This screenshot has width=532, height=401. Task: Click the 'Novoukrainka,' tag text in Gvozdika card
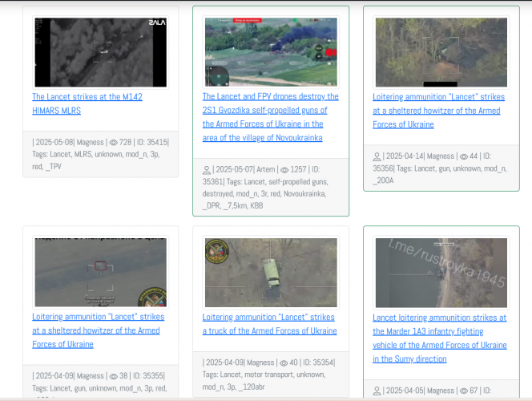304,193
